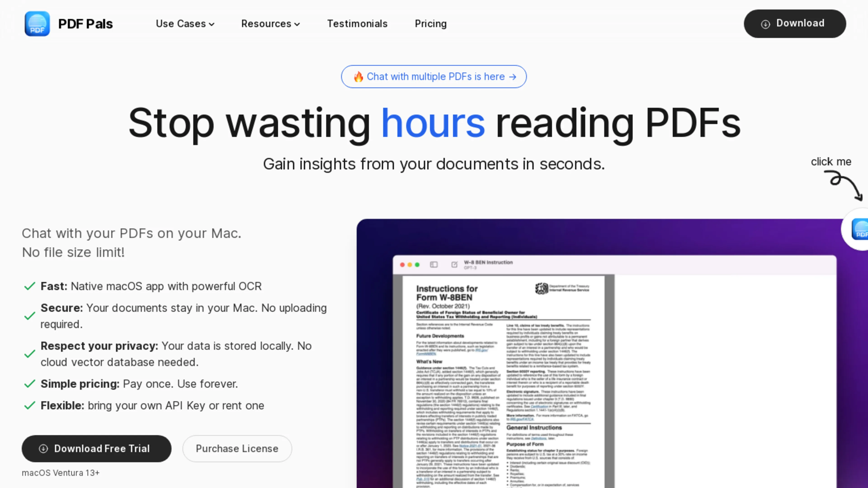Screen dimensions: 868x488
Task: Click the 'Flexible:' feature text
Action: 62,406
